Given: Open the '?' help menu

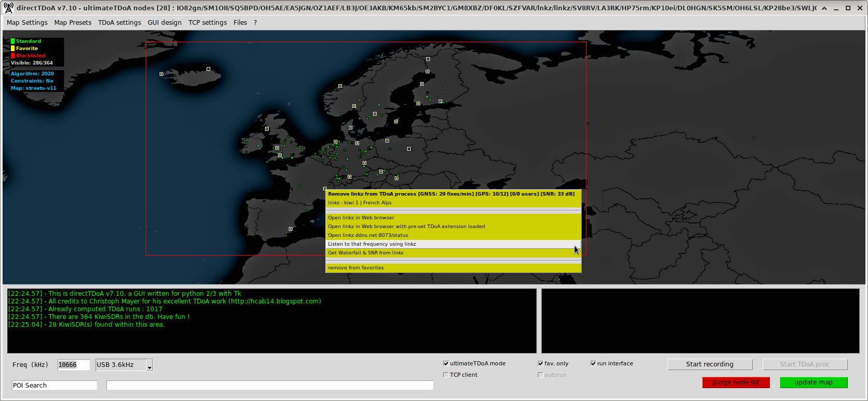Looking at the screenshot, I should (255, 23).
